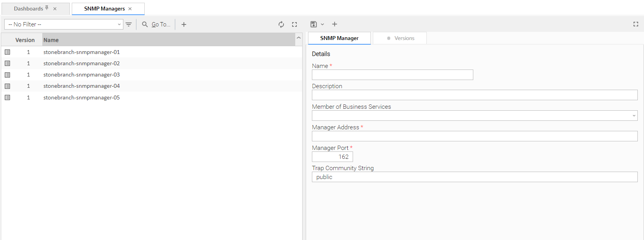The image size is (644, 240).
Task: Refresh the SNMP Managers list
Action: click(x=281, y=24)
